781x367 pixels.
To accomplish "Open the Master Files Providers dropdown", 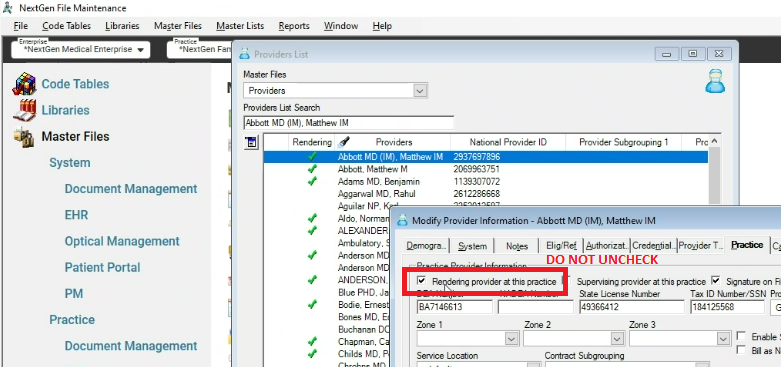I will [x=420, y=91].
